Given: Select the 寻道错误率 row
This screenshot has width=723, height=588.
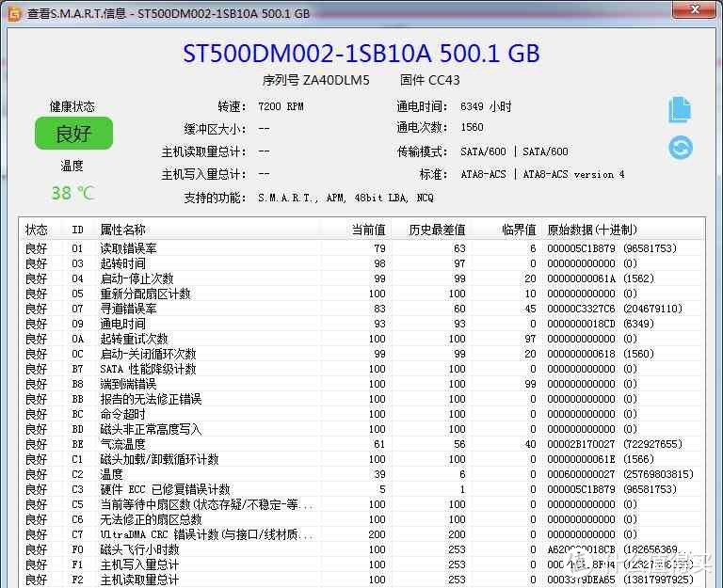Looking at the screenshot, I should point(361,309).
